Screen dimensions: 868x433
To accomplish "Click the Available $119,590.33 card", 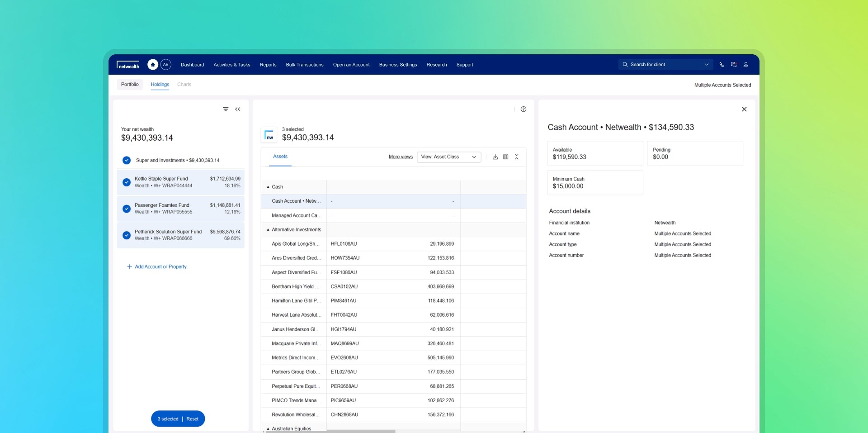I will [595, 153].
